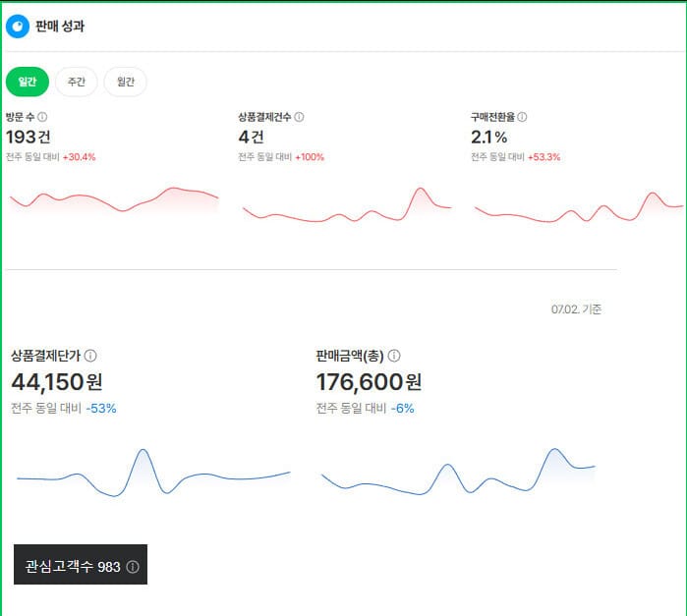687x616 pixels.
Task: Switch to the 월간 period tab
Action: [125, 82]
